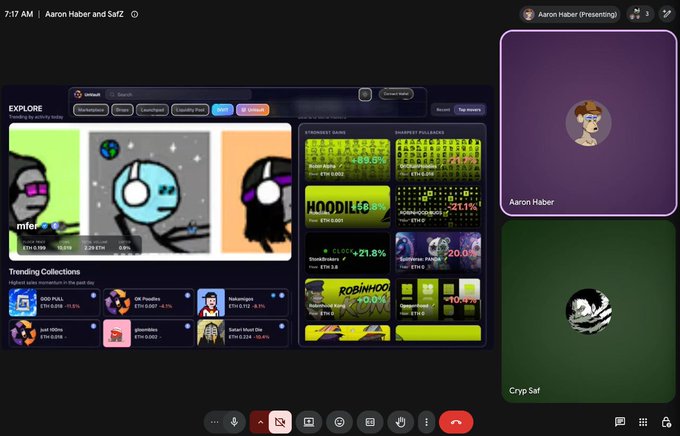The image size is (680, 436).
Task: Toggle the theme icon beside Connect Wallet
Action: [365, 94]
